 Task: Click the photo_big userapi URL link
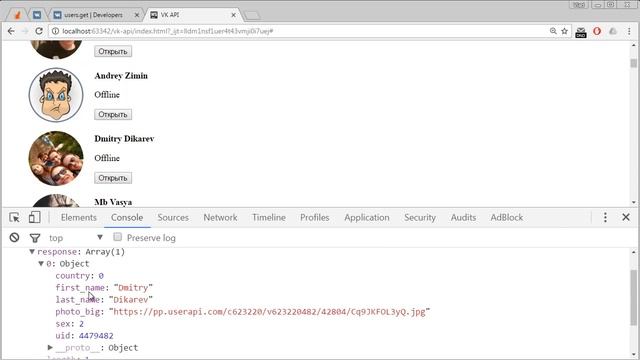[269, 312]
